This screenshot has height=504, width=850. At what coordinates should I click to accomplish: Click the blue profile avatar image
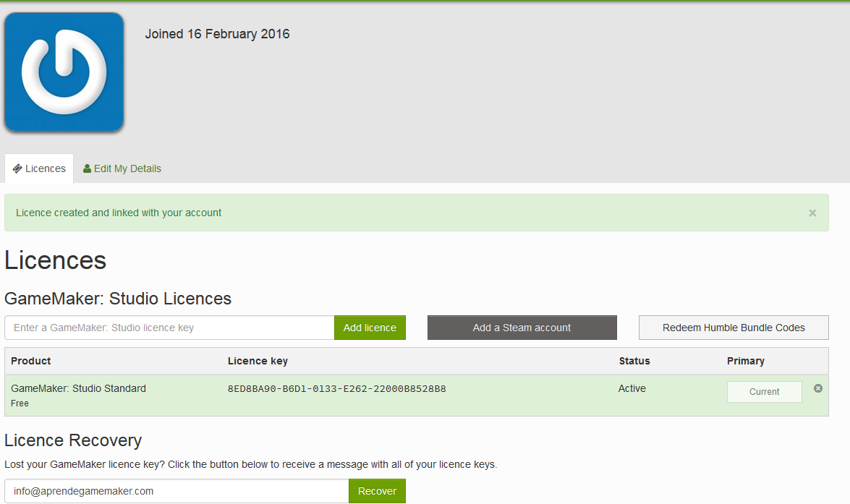64,72
